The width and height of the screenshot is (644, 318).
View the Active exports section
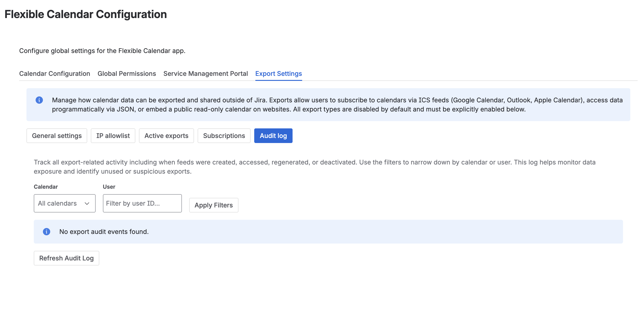166,135
